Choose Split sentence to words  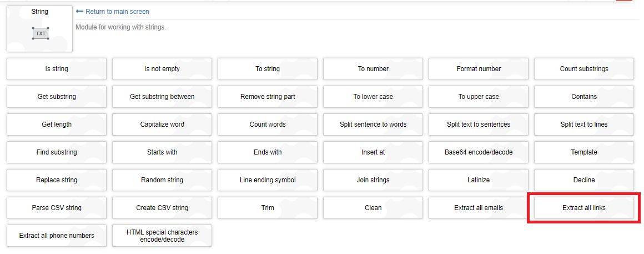(373, 124)
